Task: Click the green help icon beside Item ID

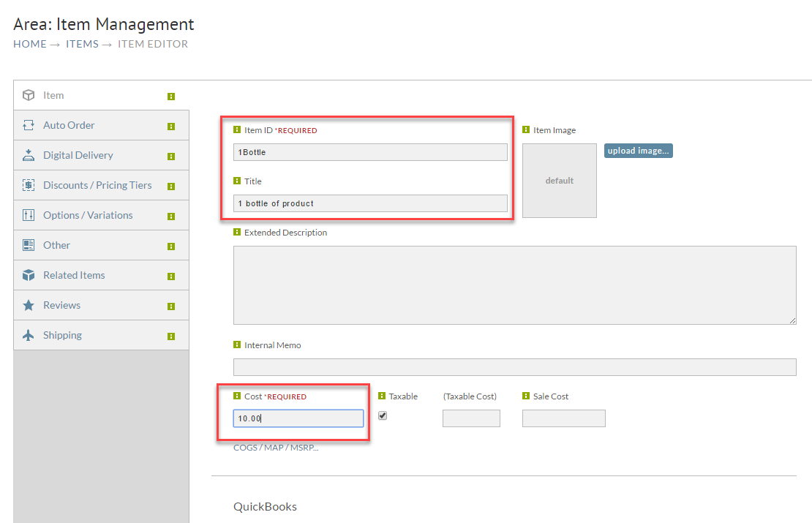Action: pyautogui.click(x=237, y=129)
